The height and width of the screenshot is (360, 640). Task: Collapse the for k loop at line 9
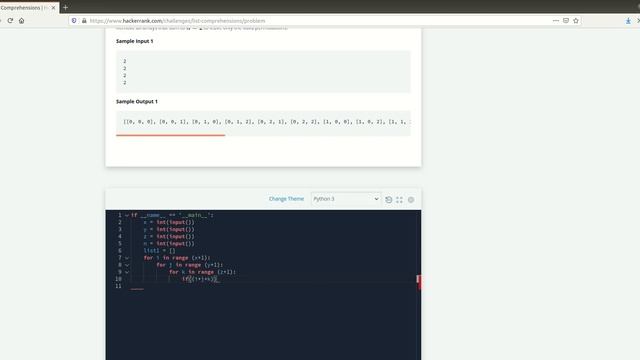click(127, 272)
